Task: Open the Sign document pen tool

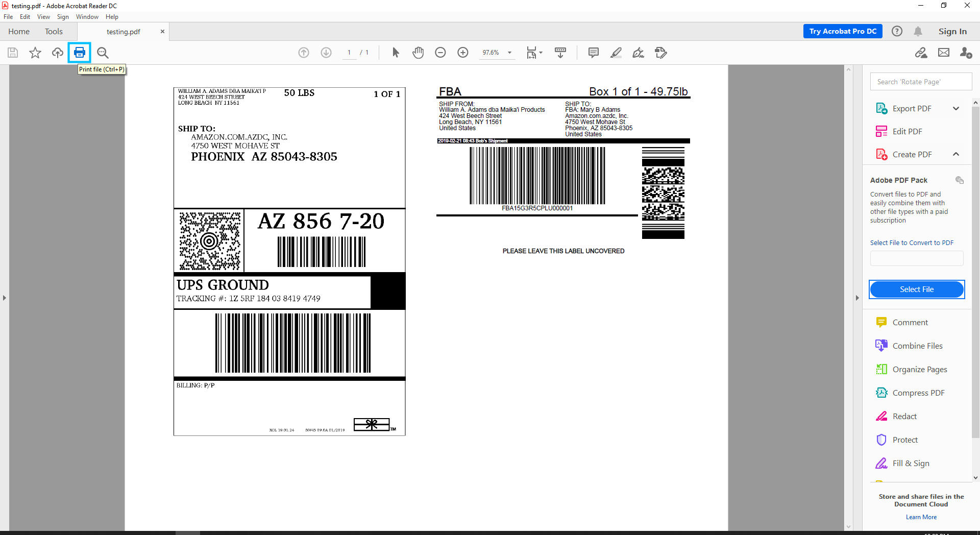Action: tap(638, 53)
